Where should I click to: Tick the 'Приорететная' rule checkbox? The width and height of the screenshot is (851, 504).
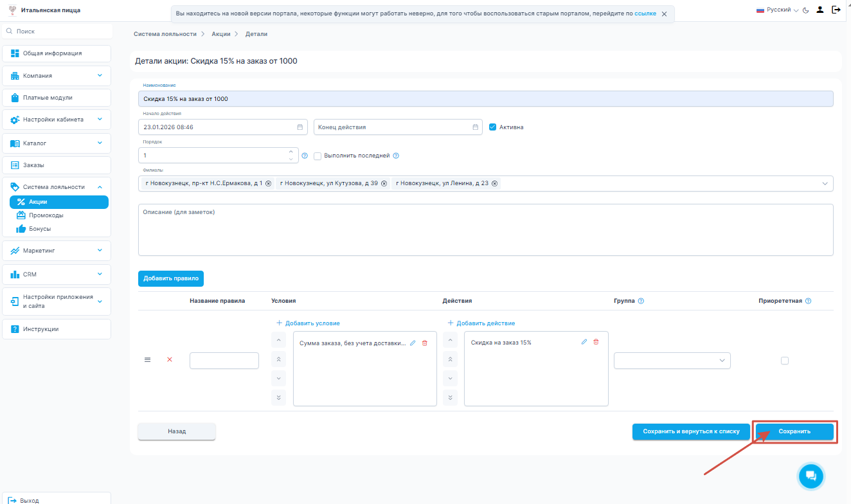(785, 361)
